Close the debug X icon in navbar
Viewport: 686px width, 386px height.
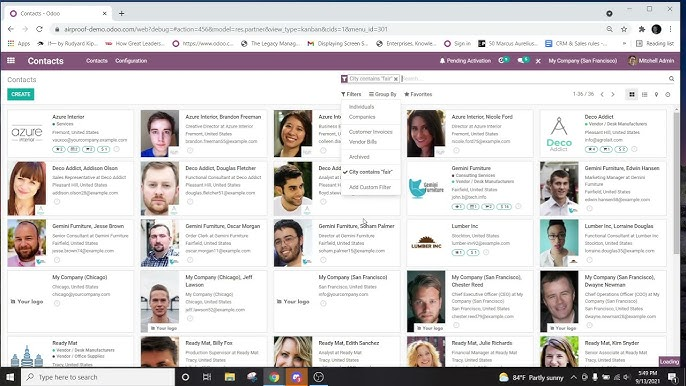click(538, 61)
